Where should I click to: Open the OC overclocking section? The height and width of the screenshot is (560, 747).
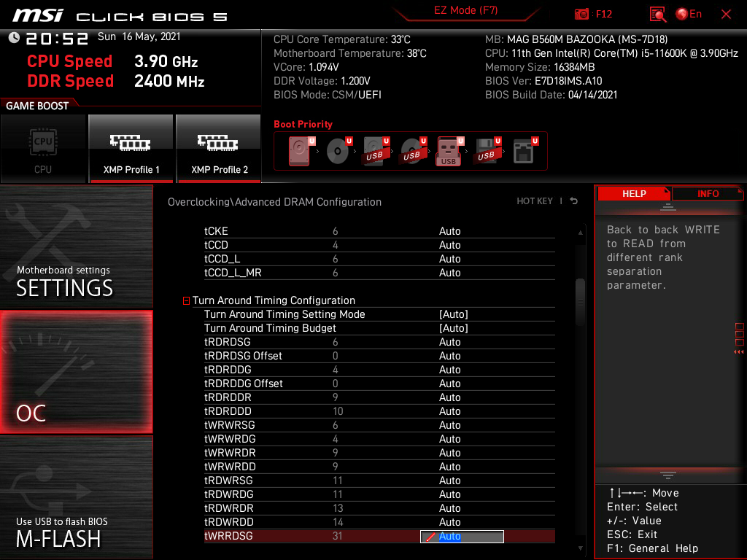(76, 372)
